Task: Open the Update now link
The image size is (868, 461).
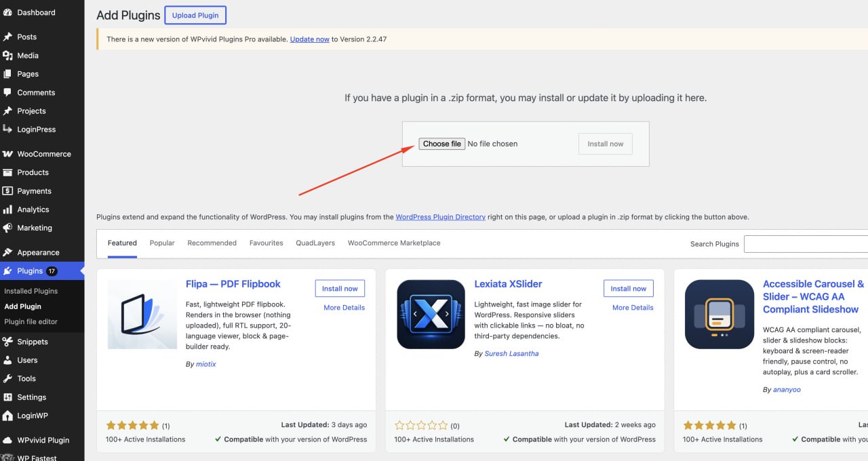Action: coord(310,39)
